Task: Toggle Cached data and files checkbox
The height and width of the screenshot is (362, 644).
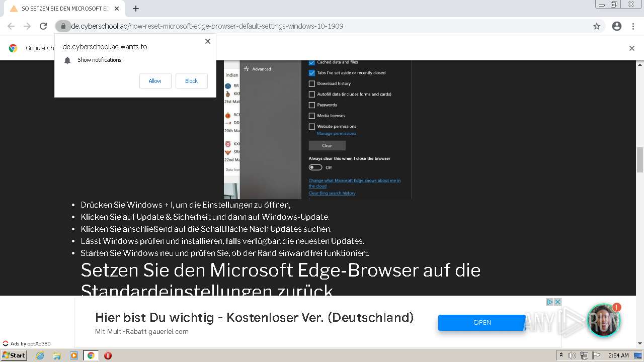Action: point(312,62)
